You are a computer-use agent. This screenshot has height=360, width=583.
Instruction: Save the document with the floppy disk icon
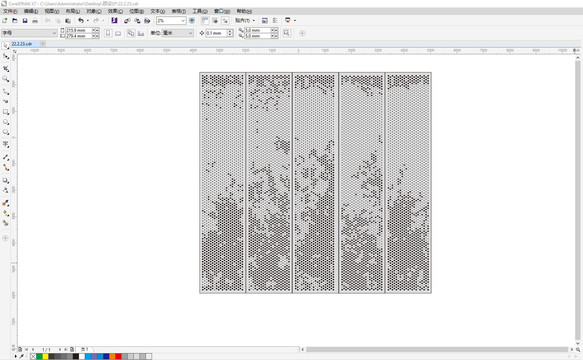click(25, 20)
